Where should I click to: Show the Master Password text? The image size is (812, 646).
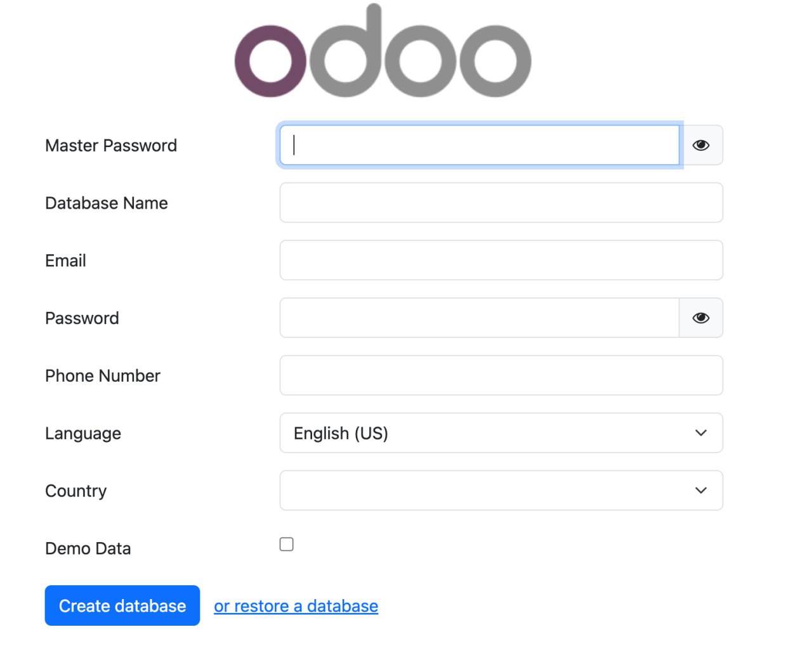click(701, 145)
